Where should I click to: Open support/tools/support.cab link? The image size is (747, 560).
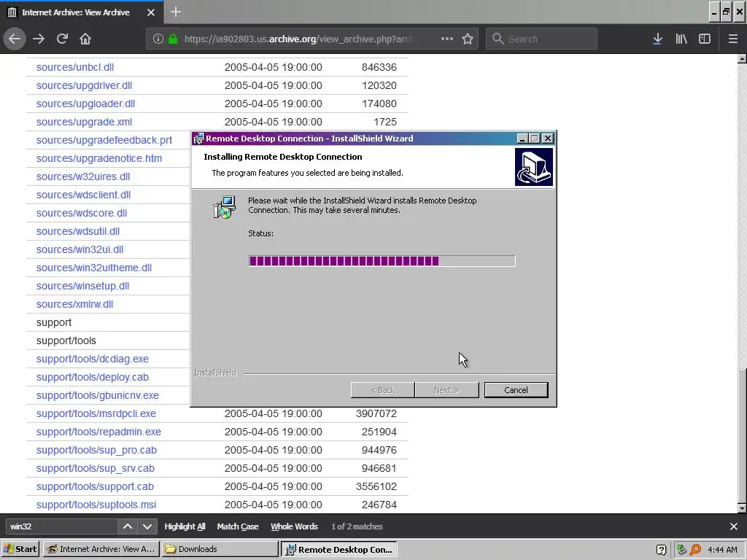click(x=95, y=486)
